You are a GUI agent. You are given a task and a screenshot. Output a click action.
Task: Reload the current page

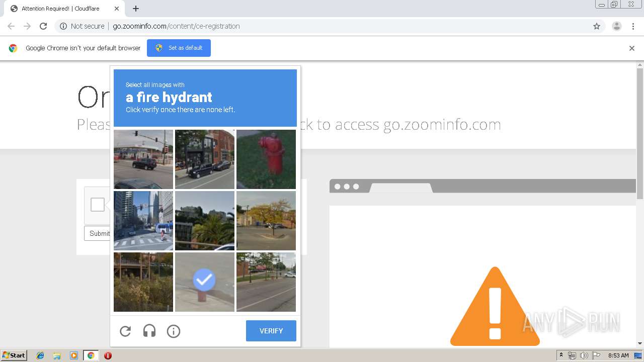click(43, 26)
